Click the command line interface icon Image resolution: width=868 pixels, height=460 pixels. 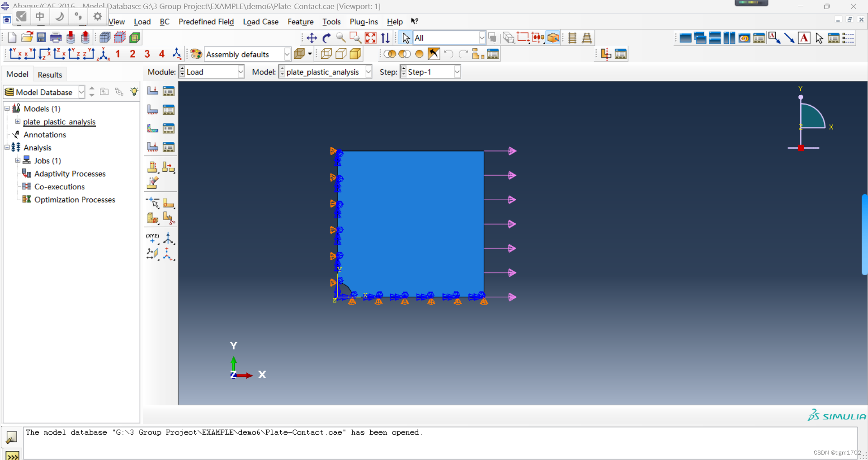(12, 455)
